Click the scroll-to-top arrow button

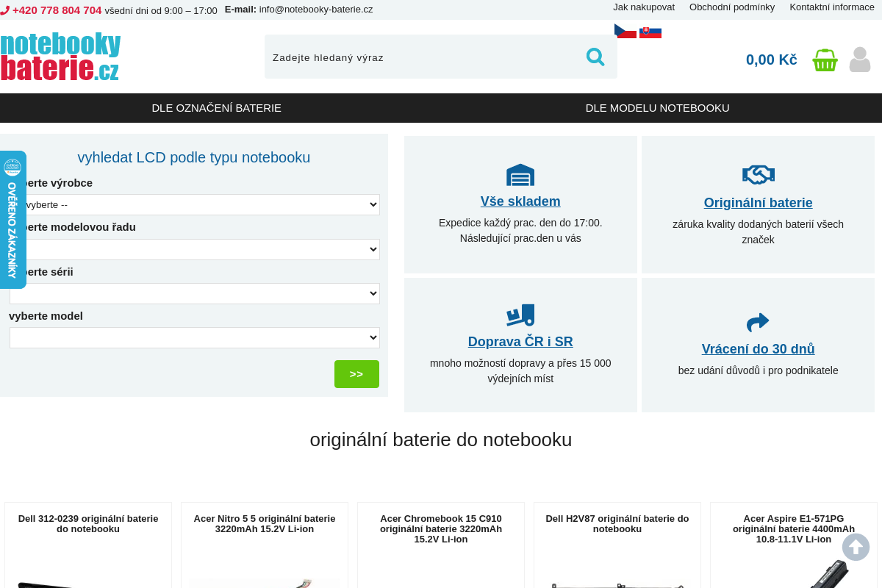(x=856, y=547)
